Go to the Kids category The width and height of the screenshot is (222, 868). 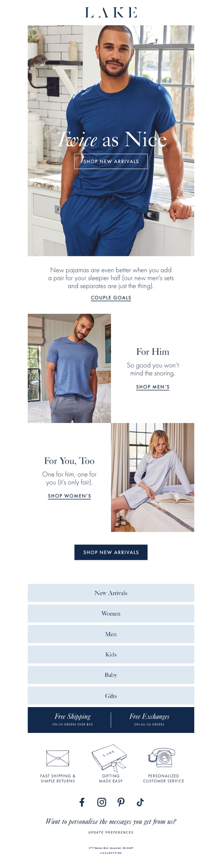point(111,654)
